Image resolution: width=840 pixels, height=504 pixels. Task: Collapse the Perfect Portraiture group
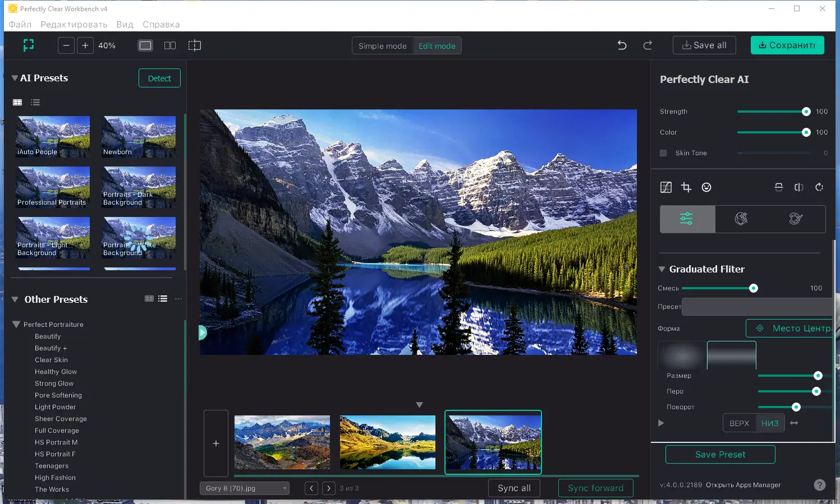[16, 325]
